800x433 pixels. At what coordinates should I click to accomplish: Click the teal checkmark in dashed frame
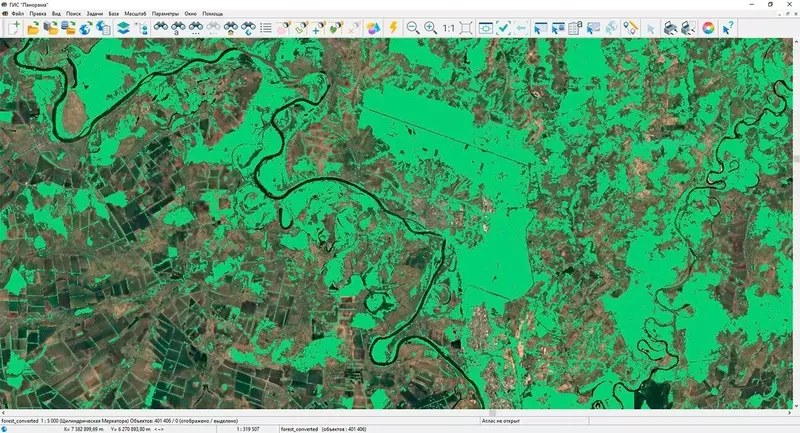[504, 28]
